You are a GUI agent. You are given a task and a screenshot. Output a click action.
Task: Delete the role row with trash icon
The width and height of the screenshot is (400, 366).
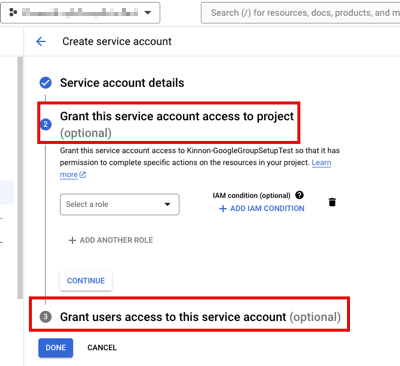332,202
